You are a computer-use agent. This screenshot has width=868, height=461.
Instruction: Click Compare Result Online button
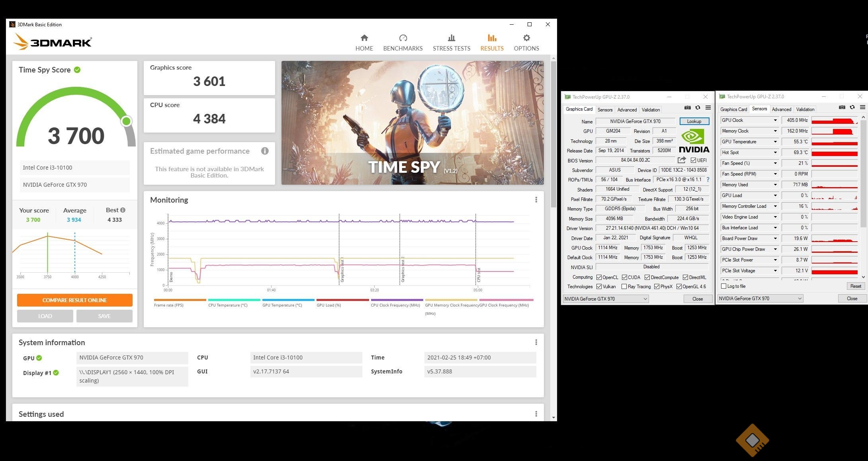[74, 300]
